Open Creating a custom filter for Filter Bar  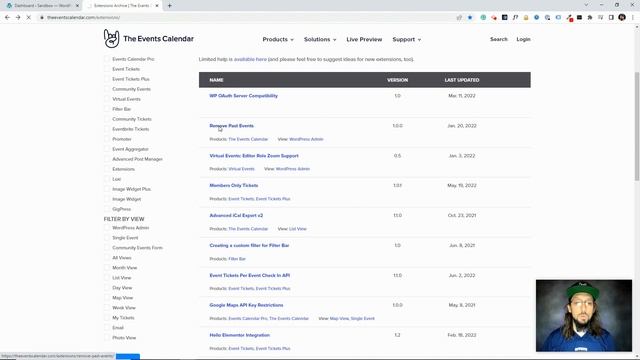point(249,245)
